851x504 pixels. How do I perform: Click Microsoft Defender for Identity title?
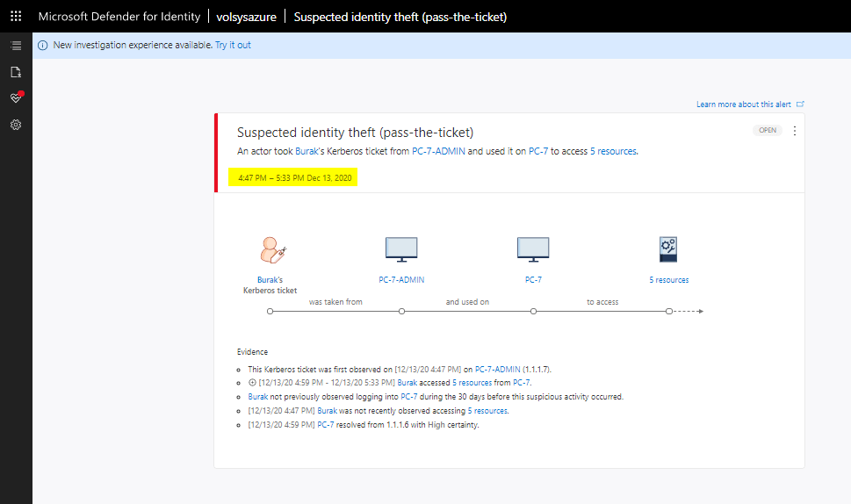pyautogui.click(x=121, y=17)
